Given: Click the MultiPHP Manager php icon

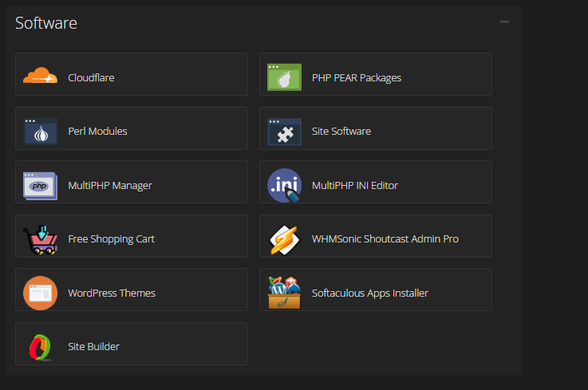Looking at the screenshot, I should [x=40, y=186].
